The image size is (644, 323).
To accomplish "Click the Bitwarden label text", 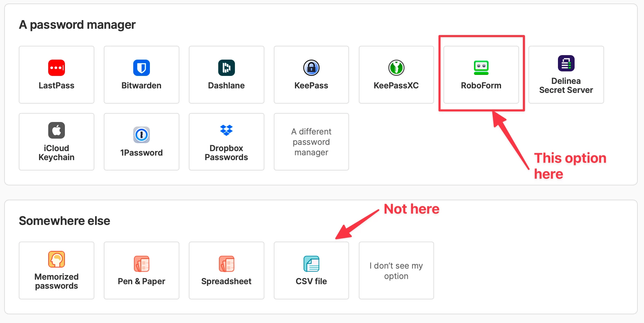I will click(x=142, y=86).
